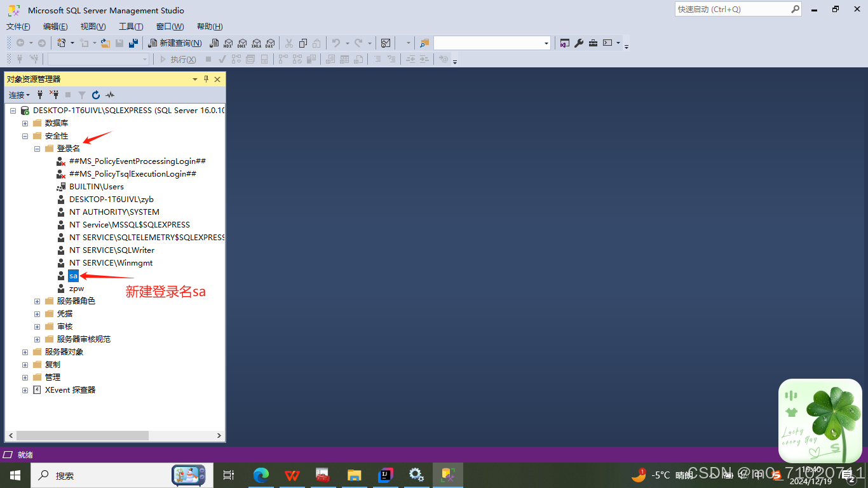Click the Object Explorer horizontal scrollbar
Viewport: 868px width, 488px height.
(x=82, y=436)
